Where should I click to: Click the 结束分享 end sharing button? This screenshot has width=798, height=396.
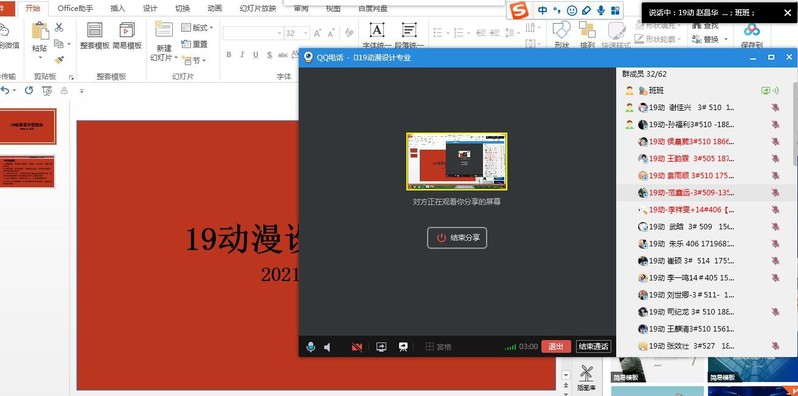point(457,238)
